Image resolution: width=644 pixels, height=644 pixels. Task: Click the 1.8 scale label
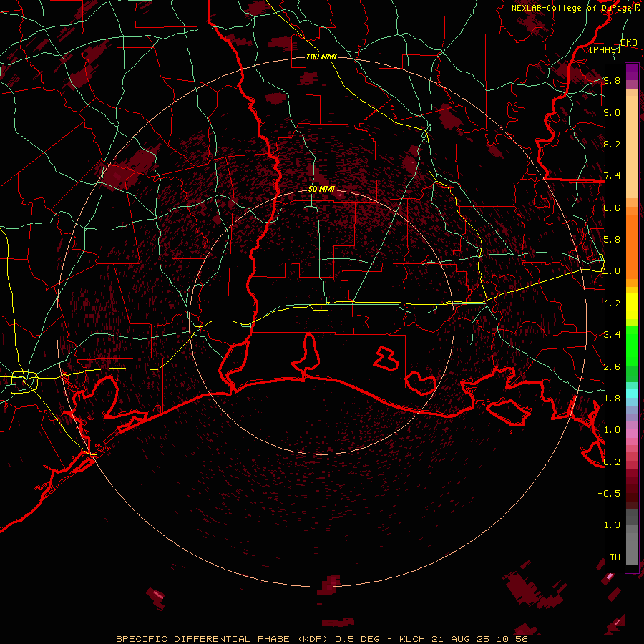coord(612,399)
